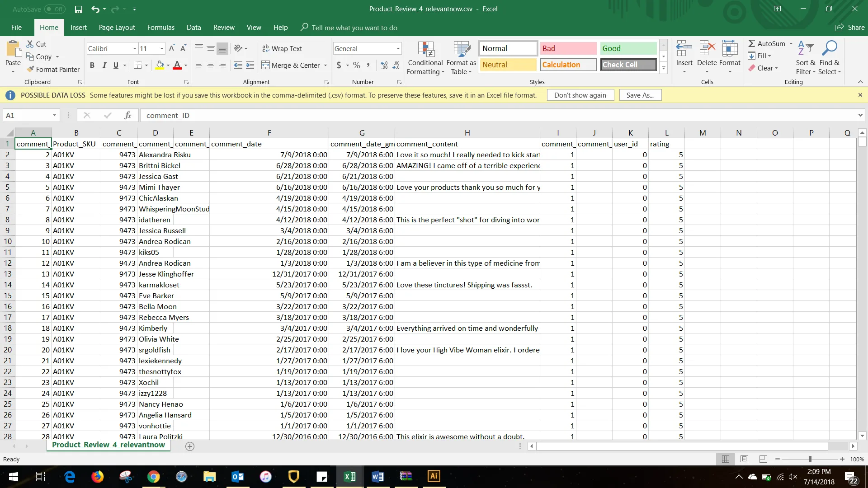Click the zoom slider handle
868x488 pixels.
click(x=810, y=459)
